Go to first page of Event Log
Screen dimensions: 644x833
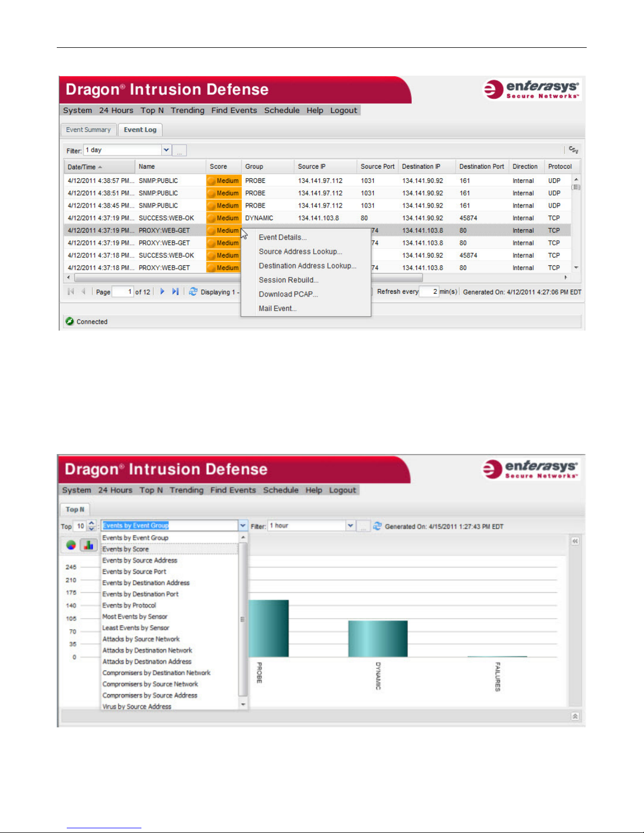tap(71, 292)
